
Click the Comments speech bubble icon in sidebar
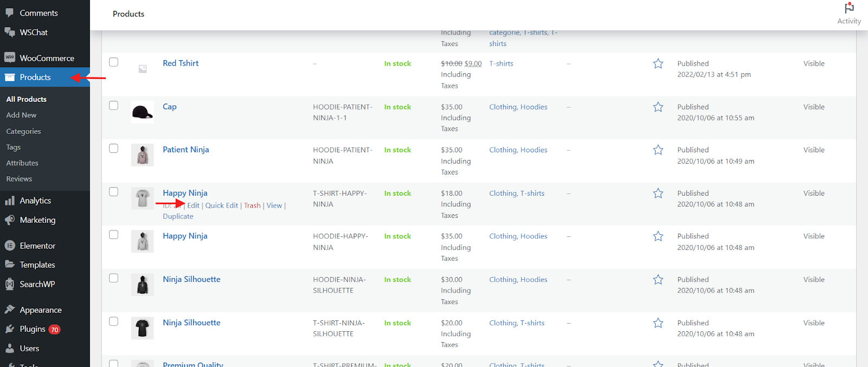[10, 12]
